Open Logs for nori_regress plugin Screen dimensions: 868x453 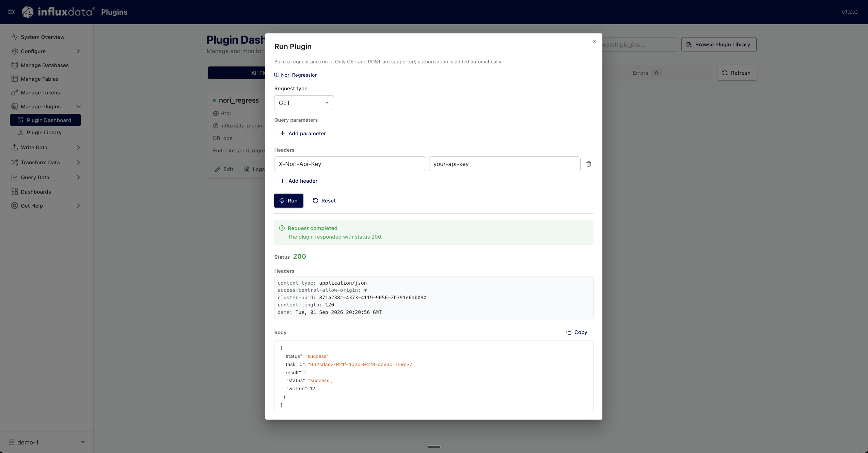255,169
